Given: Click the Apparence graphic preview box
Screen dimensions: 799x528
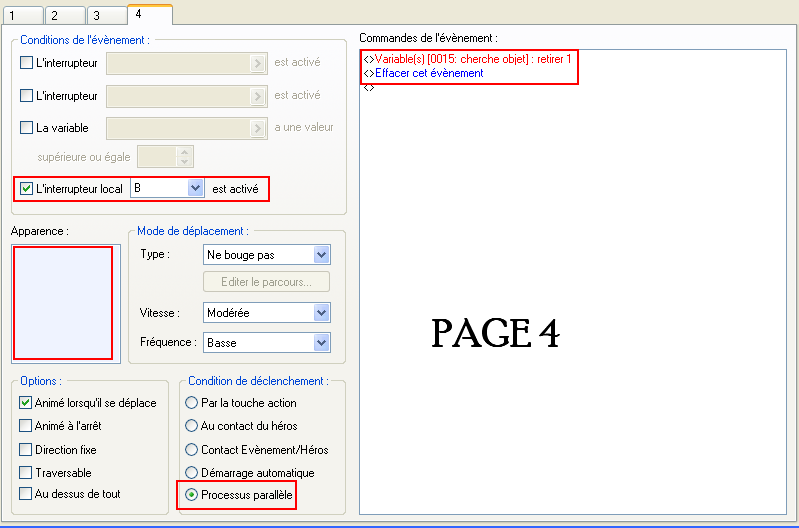Looking at the screenshot, I should (66, 304).
